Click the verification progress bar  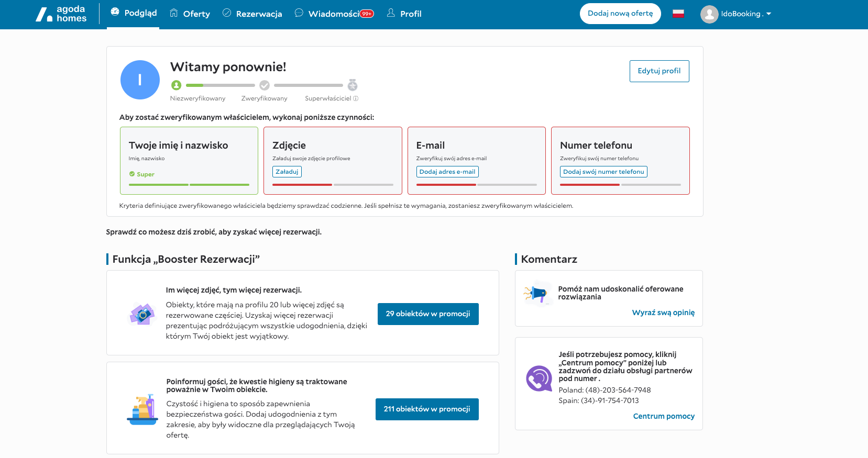265,85
